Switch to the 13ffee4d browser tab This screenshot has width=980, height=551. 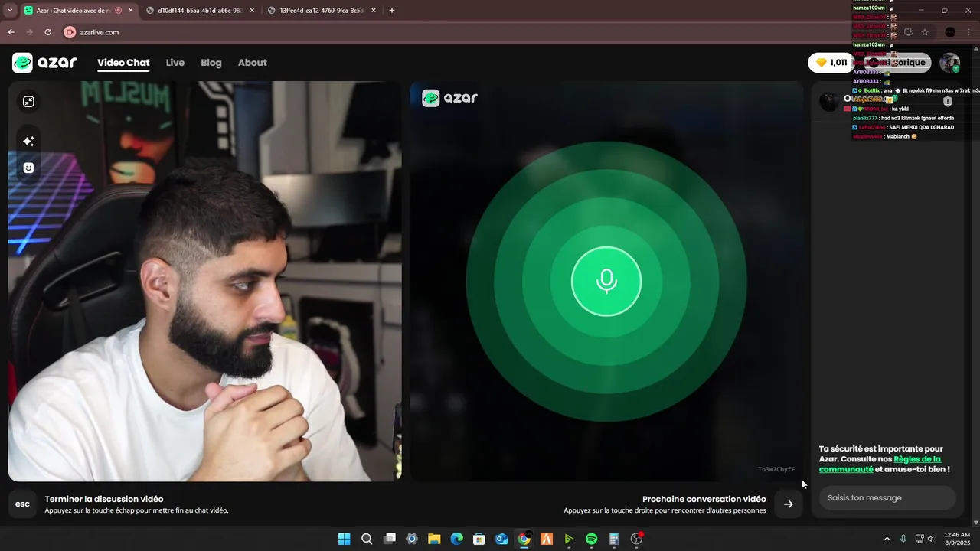pyautogui.click(x=320, y=11)
